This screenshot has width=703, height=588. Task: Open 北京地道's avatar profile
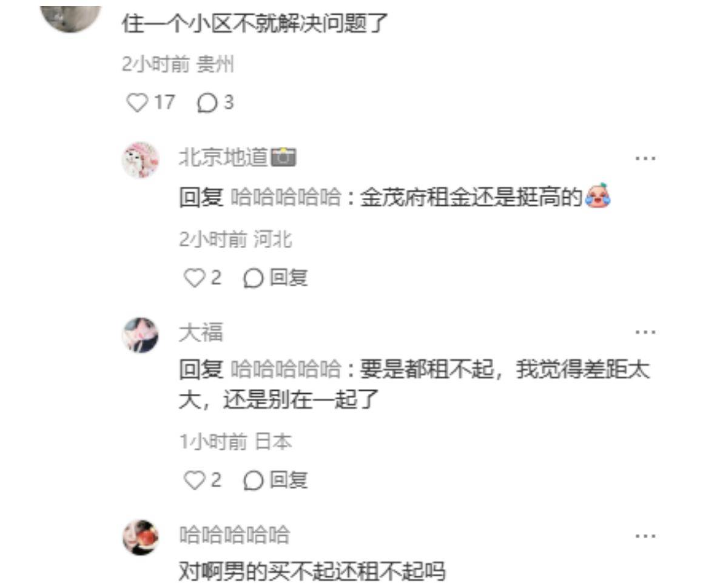(x=140, y=160)
